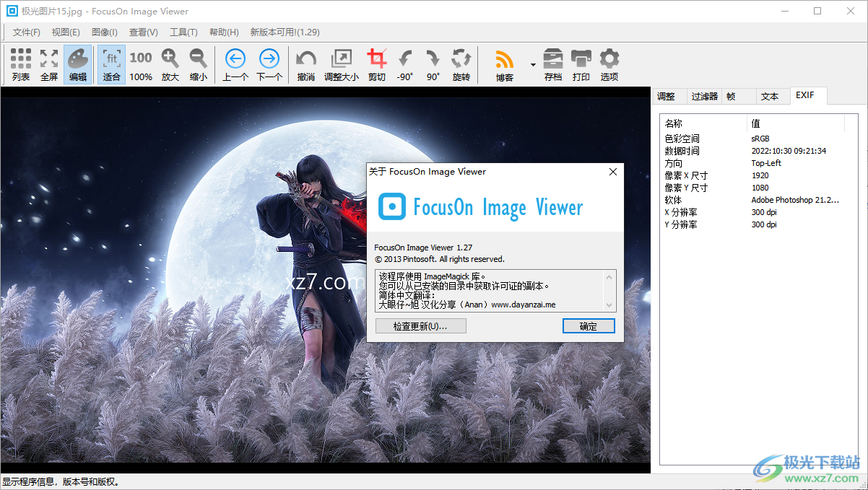Open the 图像(I) menu
The width and height of the screenshot is (868, 490).
click(105, 32)
